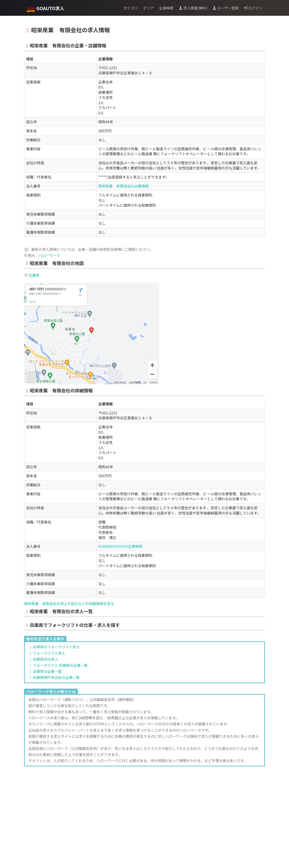
Task: Open the 4140002010054の企業情報 link
Action: 120,546
